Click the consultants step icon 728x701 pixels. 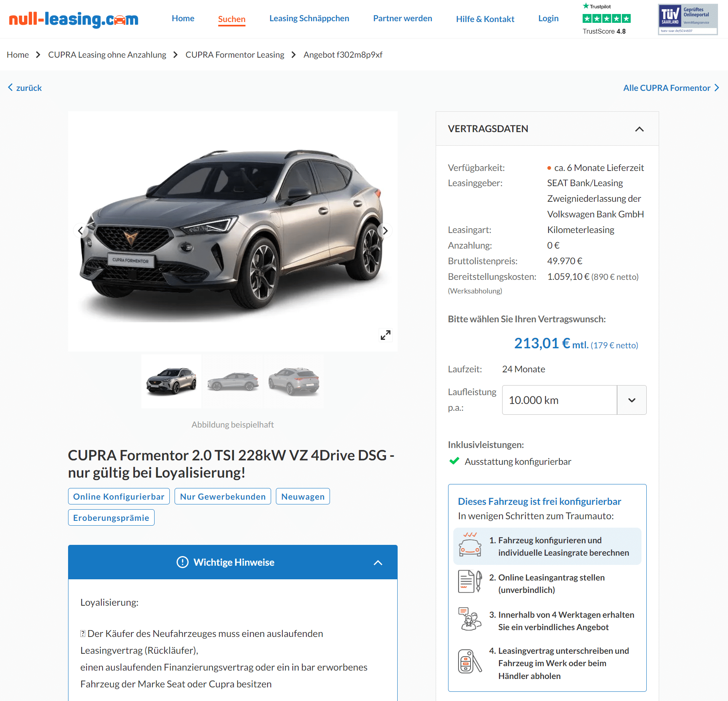(470, 619)
